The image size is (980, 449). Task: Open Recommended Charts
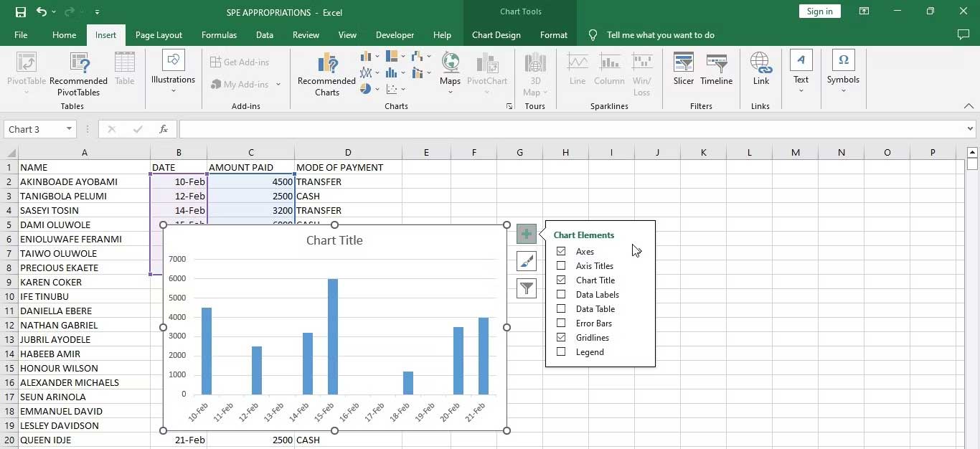326,72
